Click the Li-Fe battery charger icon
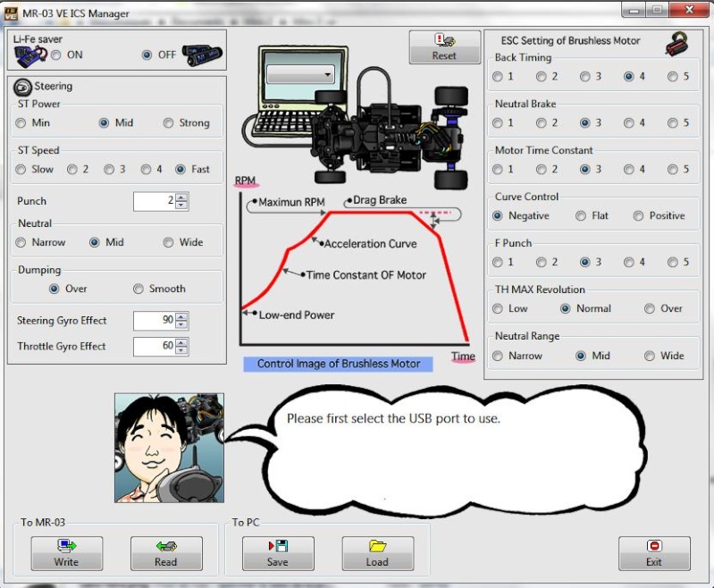714x588 pixels. (30, 57)
